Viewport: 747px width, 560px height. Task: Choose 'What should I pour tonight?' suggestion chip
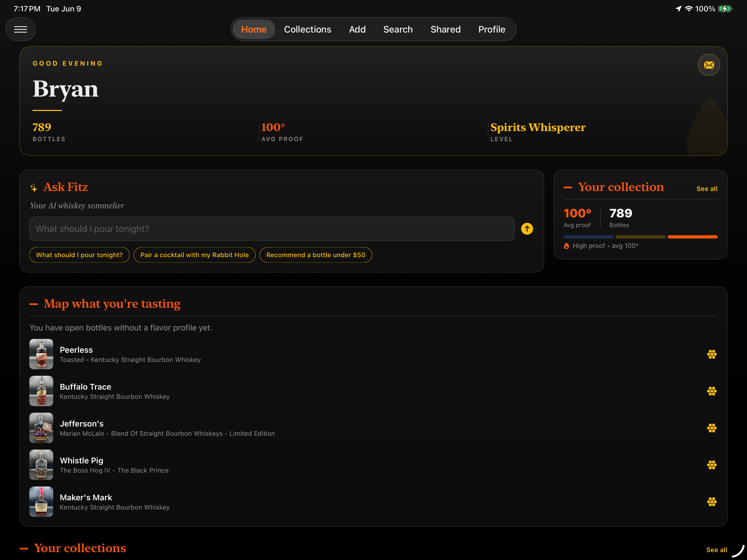coord(79,255)
